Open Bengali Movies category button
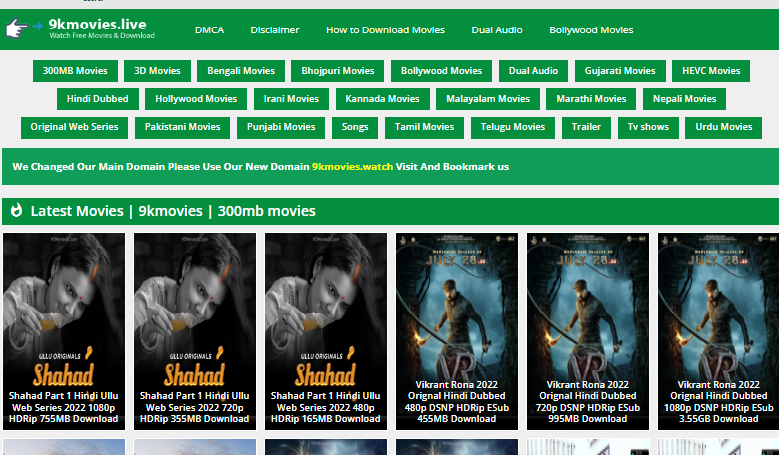 click(x=241, y=71)
